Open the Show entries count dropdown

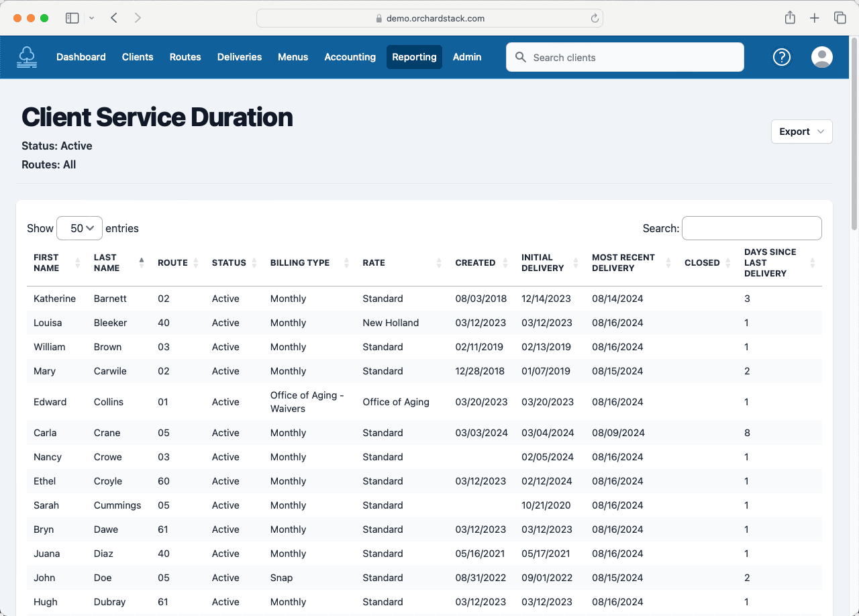tap(80, 228)
